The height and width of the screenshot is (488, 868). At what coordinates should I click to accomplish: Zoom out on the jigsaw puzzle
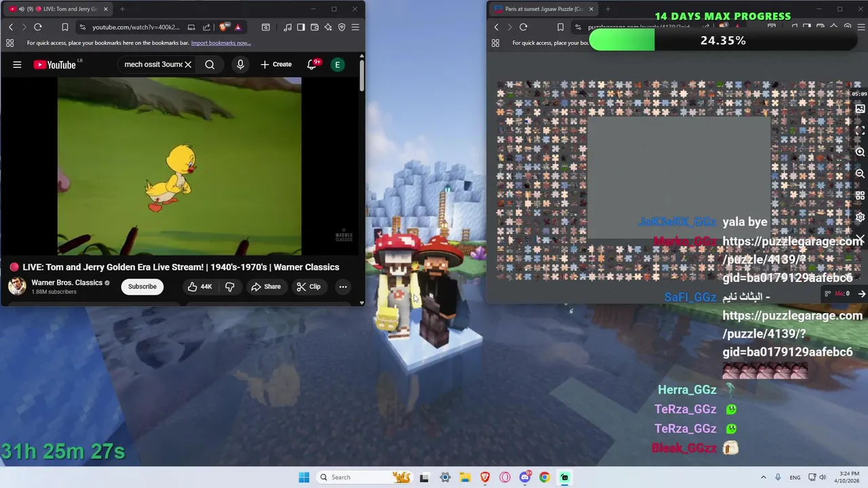(860, 174)
